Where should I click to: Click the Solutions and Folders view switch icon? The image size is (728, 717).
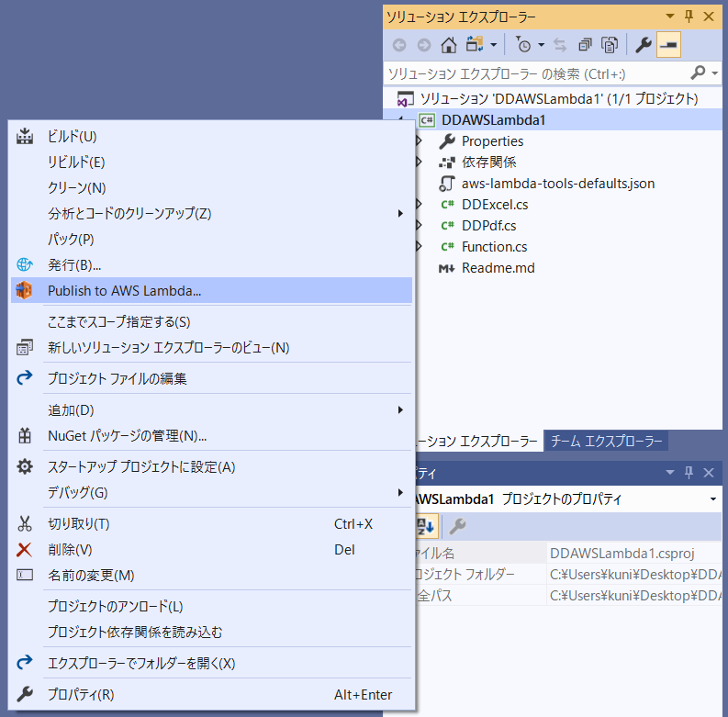pyautogui.click(x=475, y=45)
